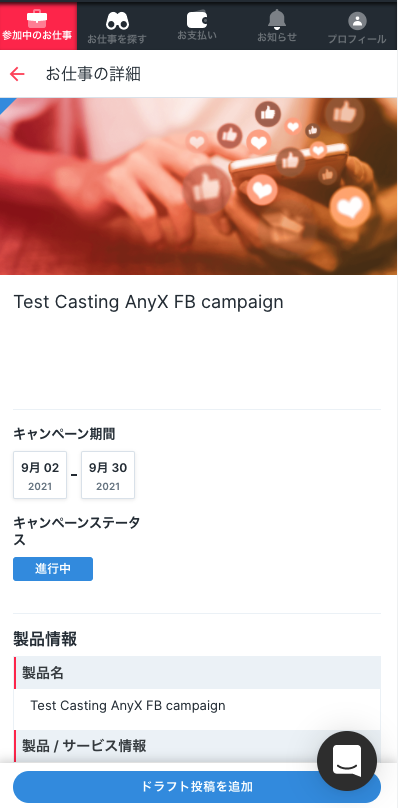
Task: Open the chat support bubble
Action: click(x=347, y=761)
